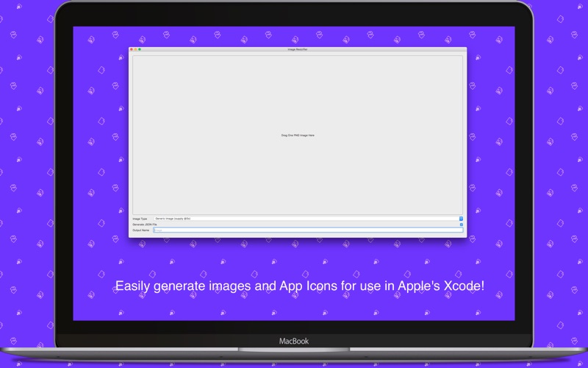The height and width of the screenshot is (368, 588).
Task: Click the 'Generate JSON File' label
Action: tap(145, 224)
